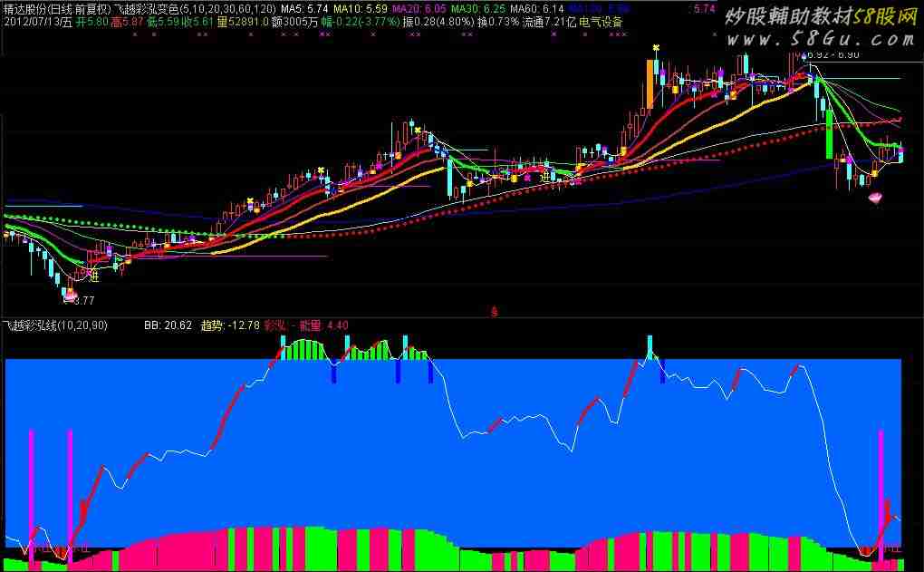Click the yellow star marker at chart peak

coord(655,48)
